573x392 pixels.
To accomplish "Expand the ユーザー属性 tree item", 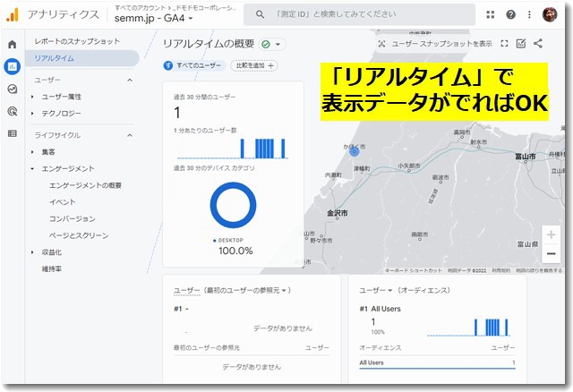I will (x=32, y=97).
